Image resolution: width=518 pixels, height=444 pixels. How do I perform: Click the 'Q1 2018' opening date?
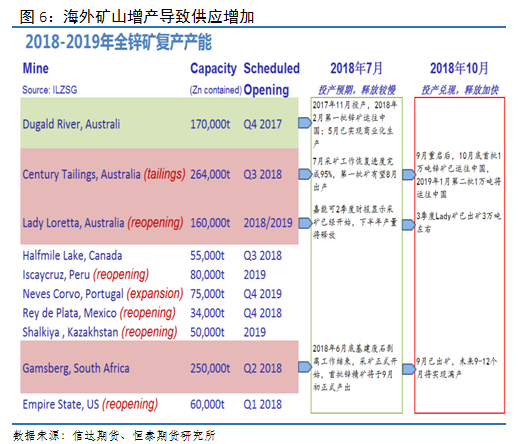[x=263, y=404]
